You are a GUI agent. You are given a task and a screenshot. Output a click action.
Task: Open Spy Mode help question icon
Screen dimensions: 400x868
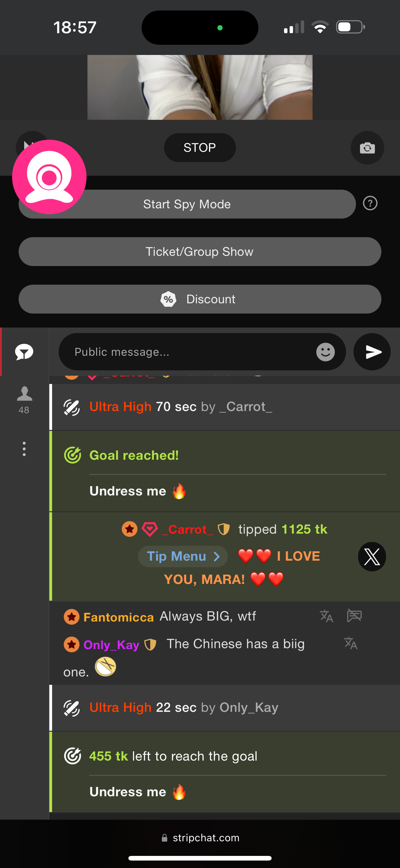click(370, 204)
